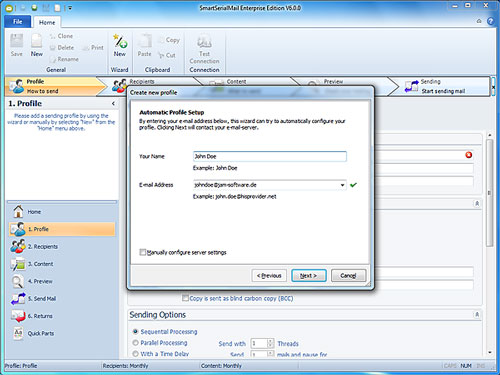Click status bar Profile: Profile text
This screenshot has height=375, width=500.
click(21, 366)
